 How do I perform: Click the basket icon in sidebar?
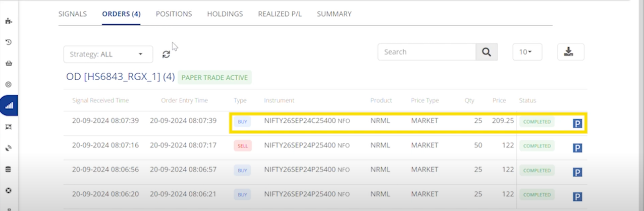(x=9, y=64)
